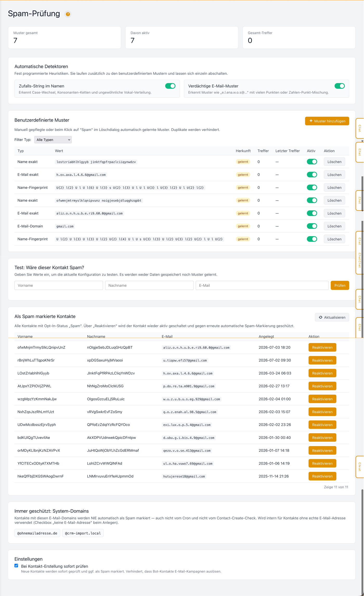364x596 pixels.
Task: Select email qezo.v.o.se.413@gmail.com
Action: coord(187,451)
